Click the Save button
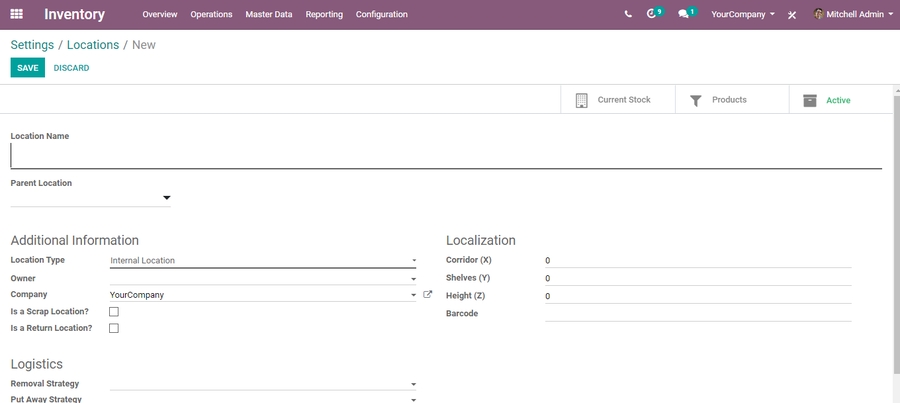The image size is (900, 403). point(28,68)
